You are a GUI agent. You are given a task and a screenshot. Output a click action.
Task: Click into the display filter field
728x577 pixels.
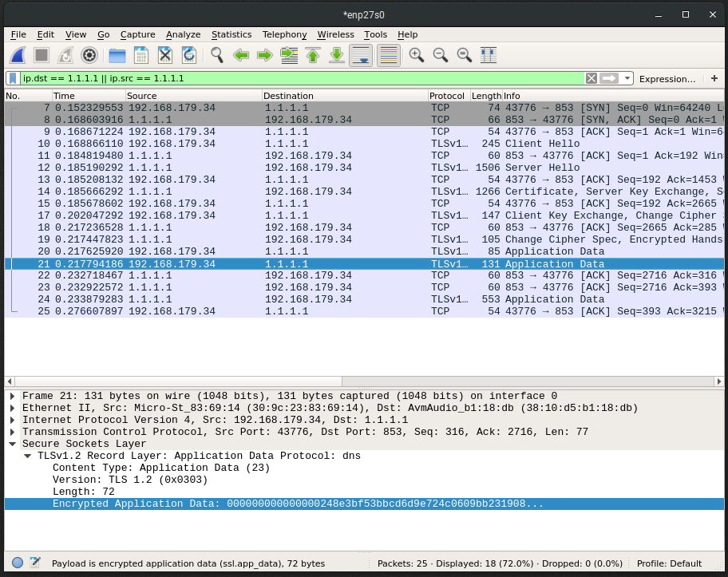[302, 78]
